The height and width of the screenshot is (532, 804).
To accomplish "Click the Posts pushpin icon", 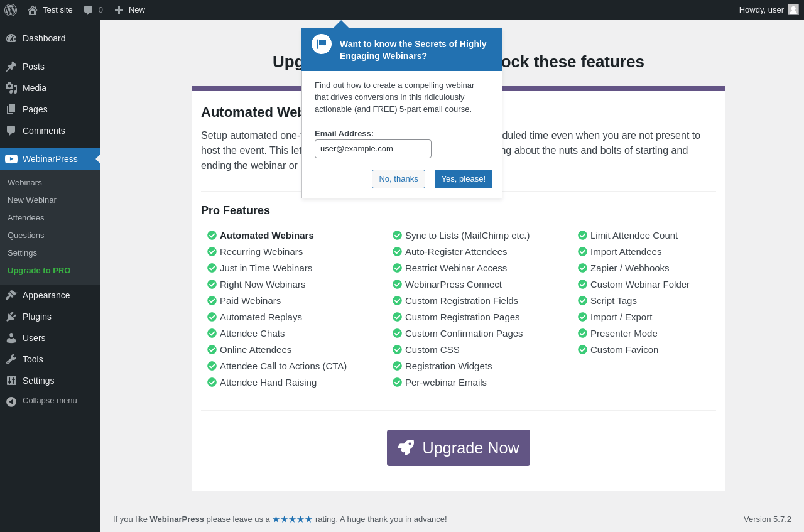I will pos(11,67).
